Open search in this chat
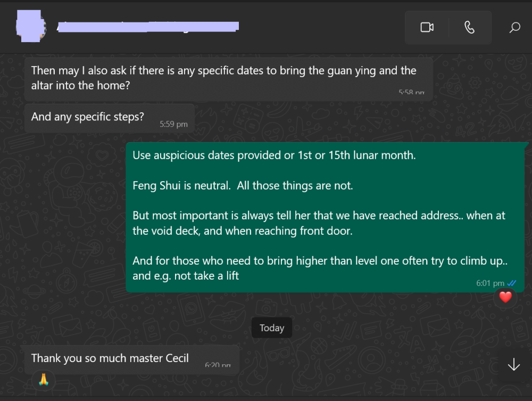 click(514, 27)
